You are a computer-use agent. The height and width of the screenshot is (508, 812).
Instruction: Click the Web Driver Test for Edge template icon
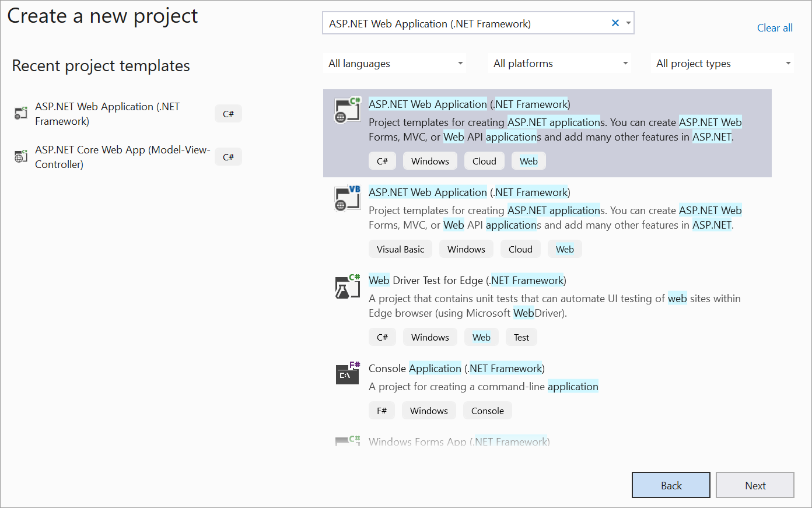347,286
